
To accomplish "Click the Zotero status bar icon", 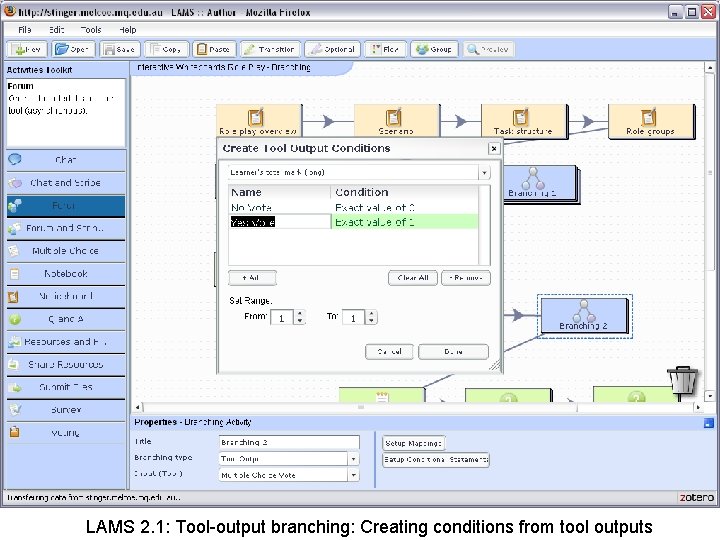I will coord(696,497).
